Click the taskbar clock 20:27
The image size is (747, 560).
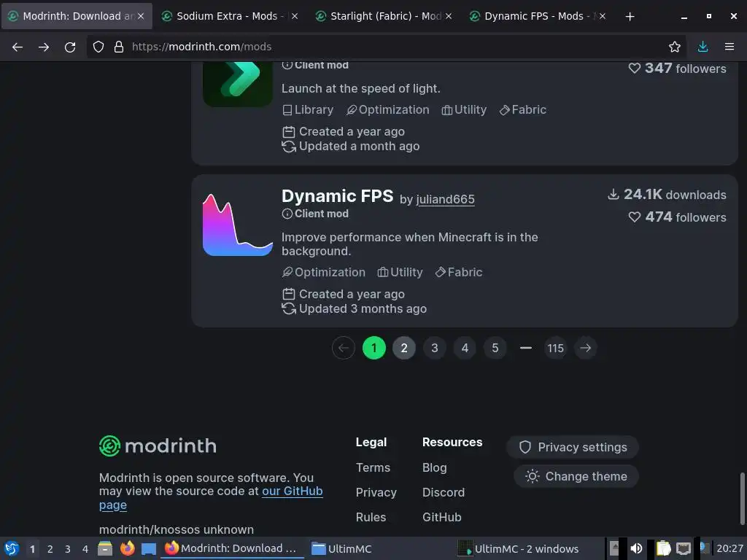click(x=729, y=548)
